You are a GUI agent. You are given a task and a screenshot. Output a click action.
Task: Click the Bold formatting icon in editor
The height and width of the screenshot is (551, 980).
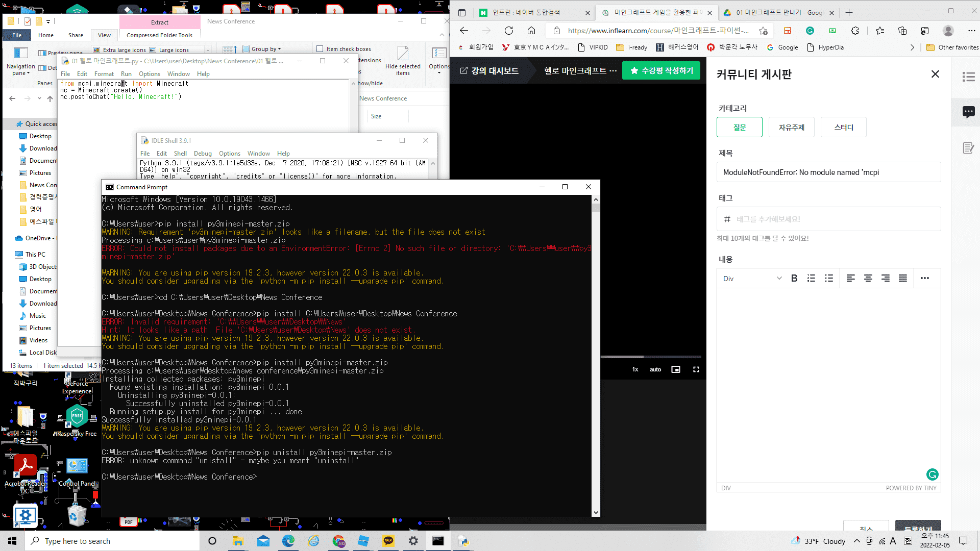[x=794, y=279]
